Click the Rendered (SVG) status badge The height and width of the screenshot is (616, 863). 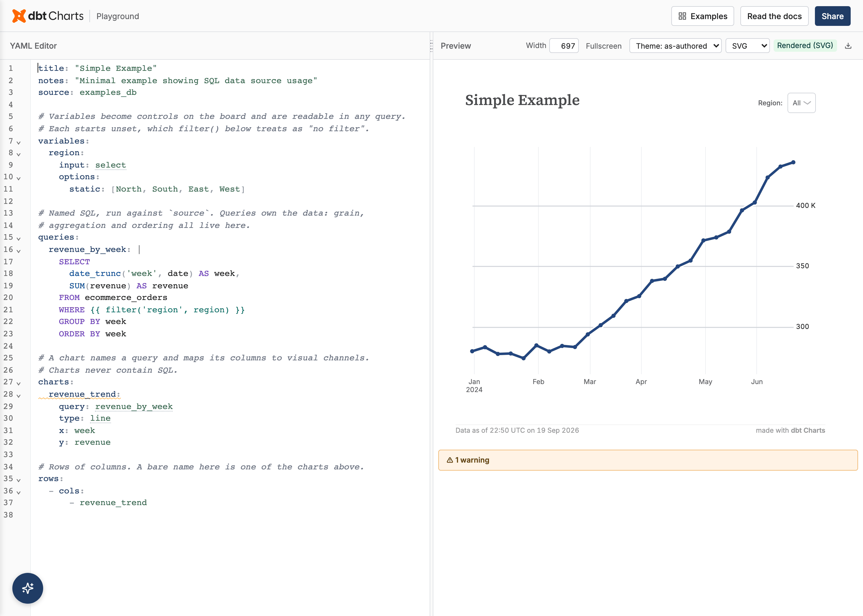pos(805,46)
